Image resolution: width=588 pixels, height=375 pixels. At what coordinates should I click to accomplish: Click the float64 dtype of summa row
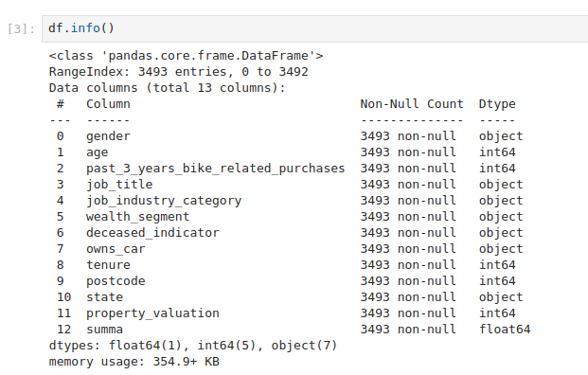(505, 330)
